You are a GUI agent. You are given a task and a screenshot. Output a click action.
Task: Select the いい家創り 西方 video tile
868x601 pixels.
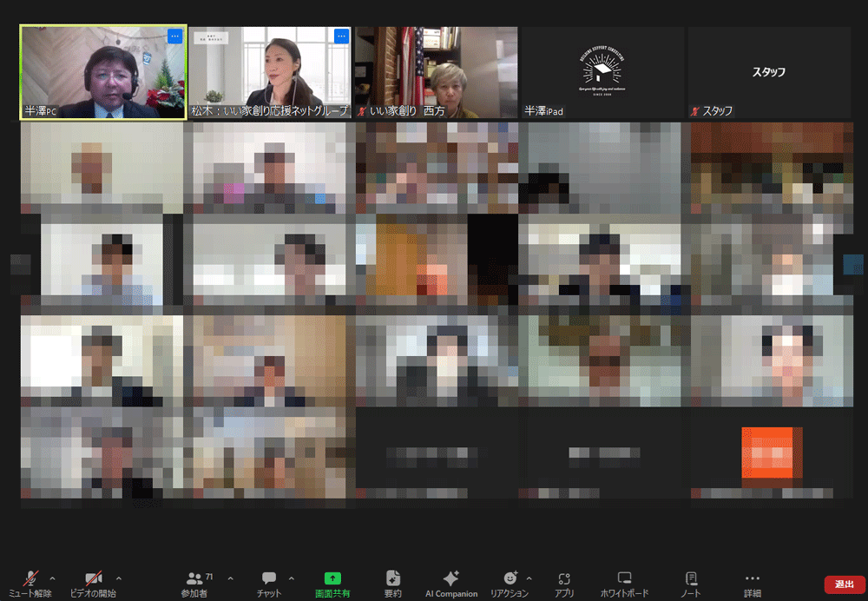[x=436, y=72]
